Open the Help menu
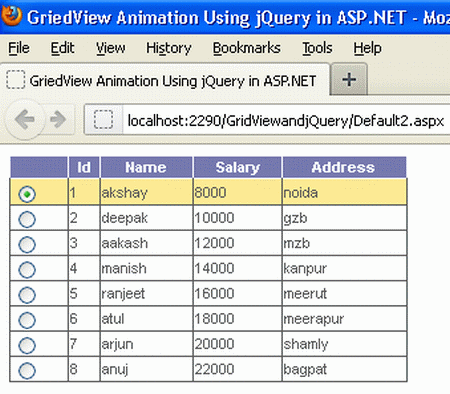Screen dimensions: 450x394 coord(367,48)
